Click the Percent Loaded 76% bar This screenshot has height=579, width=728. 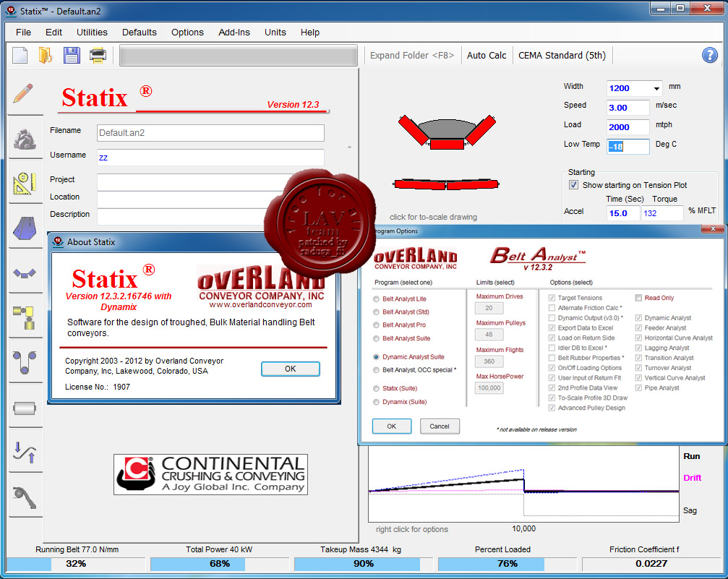click(x=507, y=564)
